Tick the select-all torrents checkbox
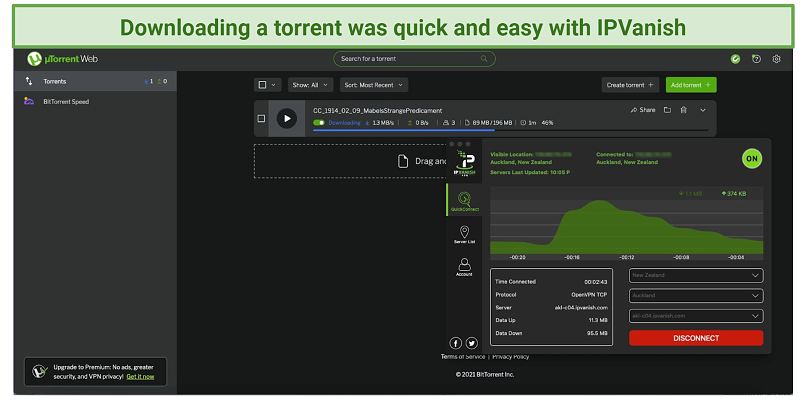 coord(262,85)
